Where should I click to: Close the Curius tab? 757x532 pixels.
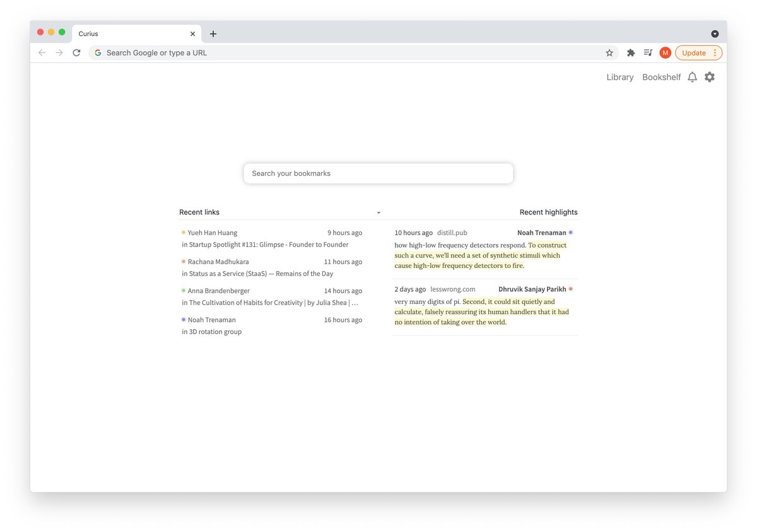[192, 34]
